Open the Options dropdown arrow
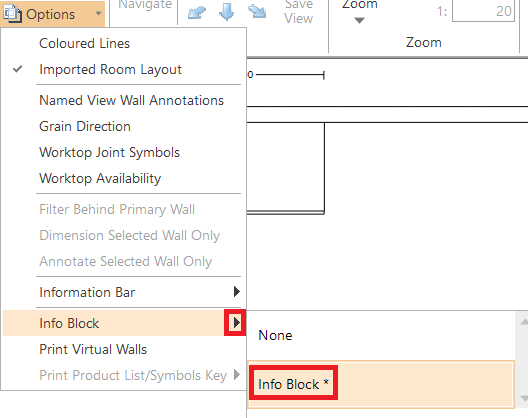 pyautogui.click(x=98, y=14)
